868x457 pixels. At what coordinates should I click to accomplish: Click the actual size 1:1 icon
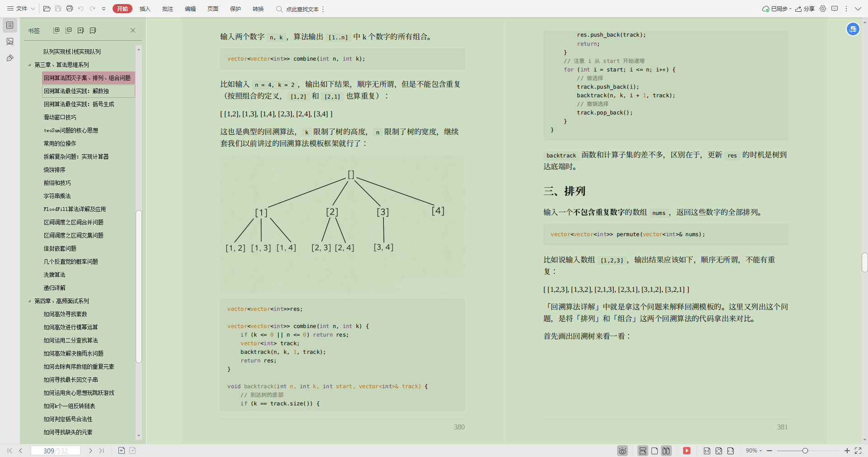[x=708, y=451]
